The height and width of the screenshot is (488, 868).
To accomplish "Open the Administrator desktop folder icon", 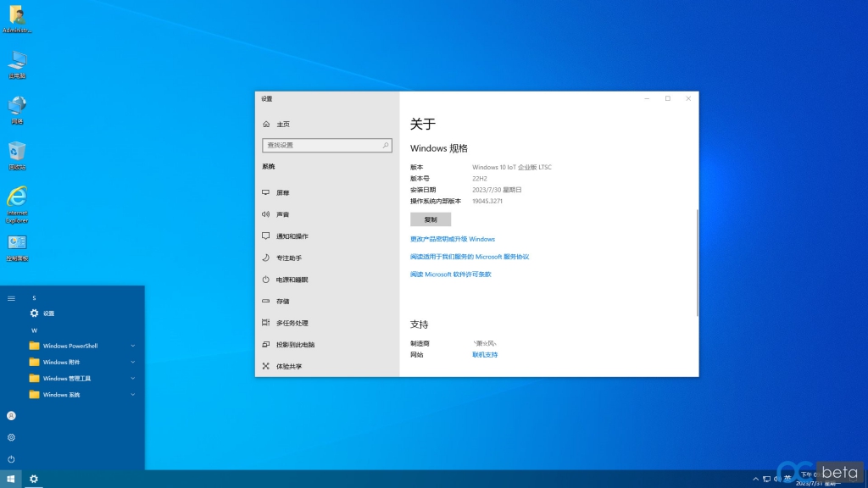I will pyautogui.click(x=17, y=19).
